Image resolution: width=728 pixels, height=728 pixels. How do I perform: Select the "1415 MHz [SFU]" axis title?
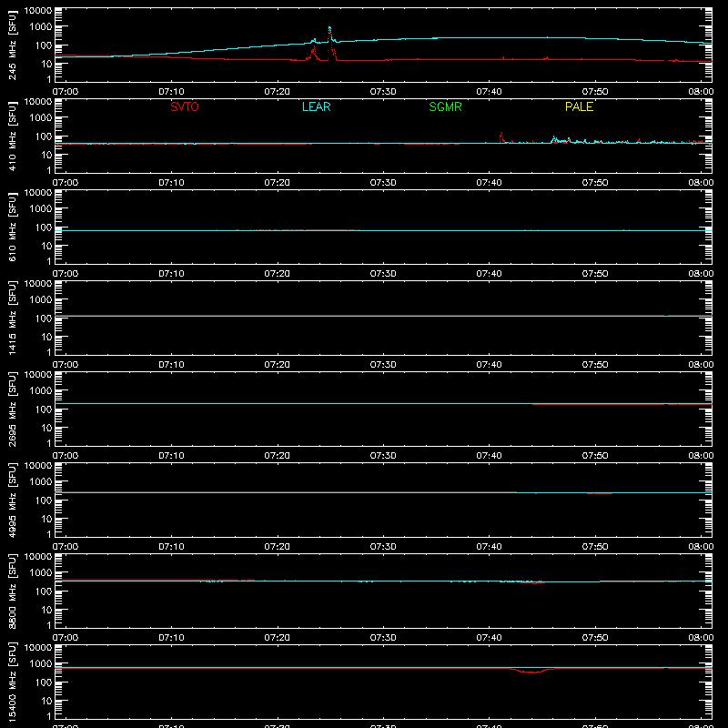[12, 318]
